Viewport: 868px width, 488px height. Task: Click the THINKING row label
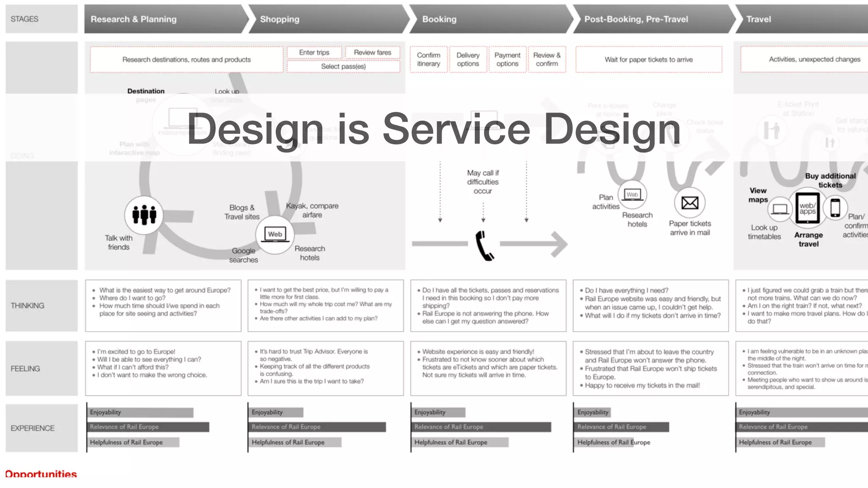(42, 305)
